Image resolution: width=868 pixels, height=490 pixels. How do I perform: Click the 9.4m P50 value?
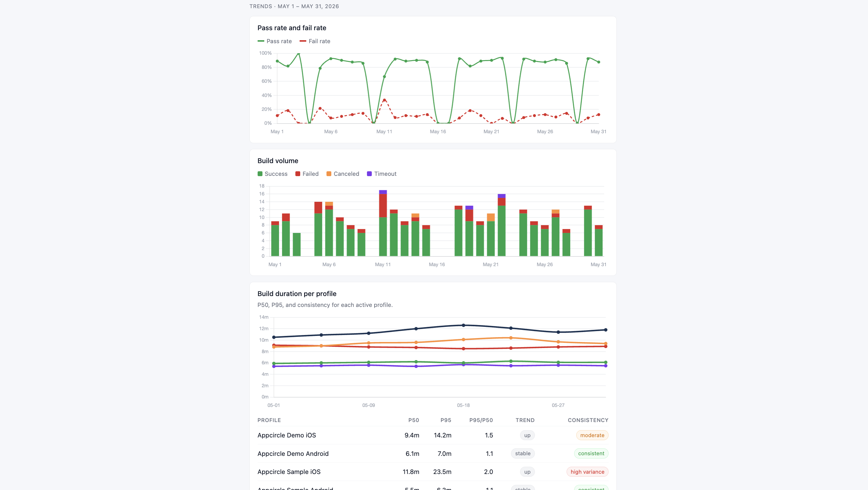point(412,435)
